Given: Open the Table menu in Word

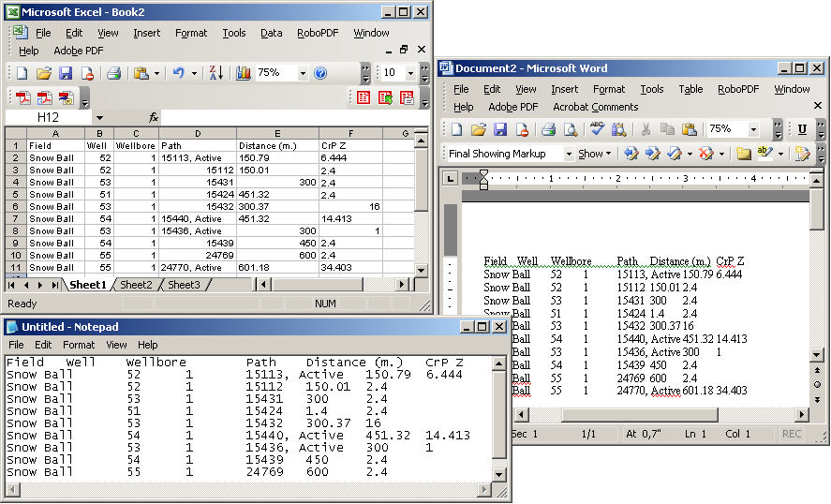Looking at the screenshot, I should pos(690,89).
